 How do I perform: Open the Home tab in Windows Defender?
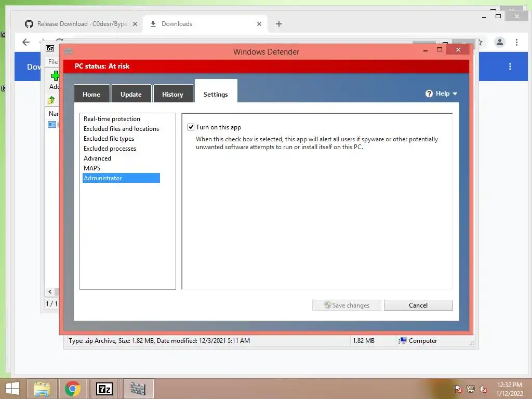(91, 94)
